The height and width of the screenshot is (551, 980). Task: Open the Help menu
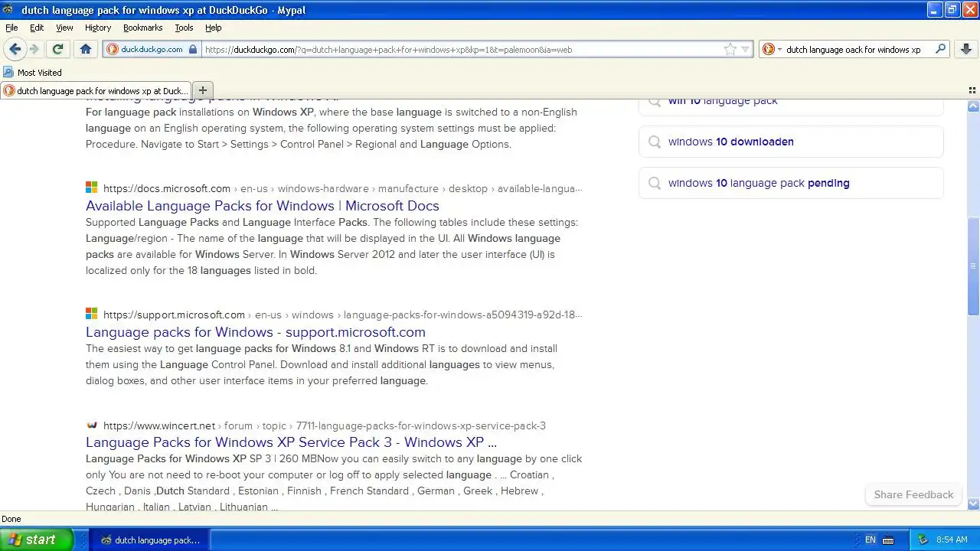click(214, 28)
